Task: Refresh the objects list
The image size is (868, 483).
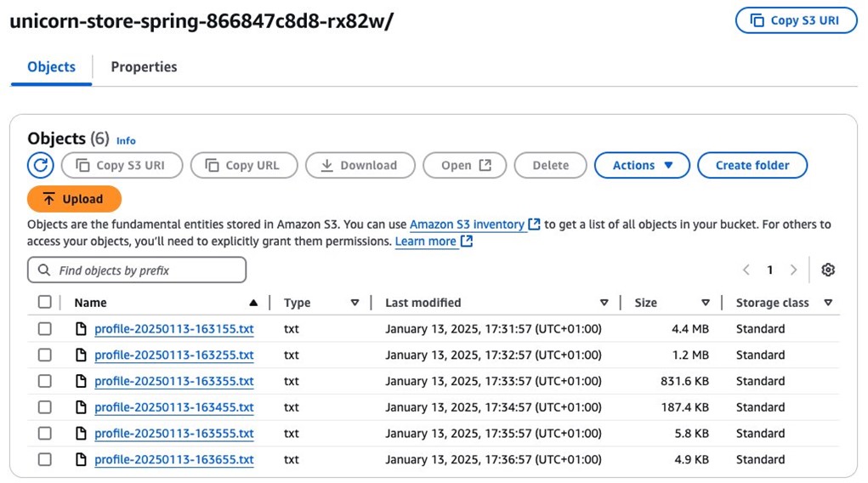Action: (41, 165)
